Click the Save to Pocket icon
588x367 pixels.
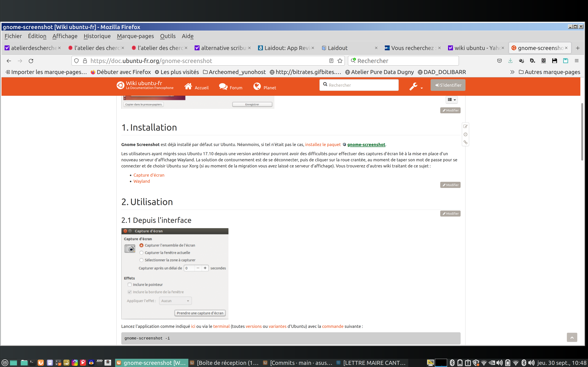coord(499,61)
